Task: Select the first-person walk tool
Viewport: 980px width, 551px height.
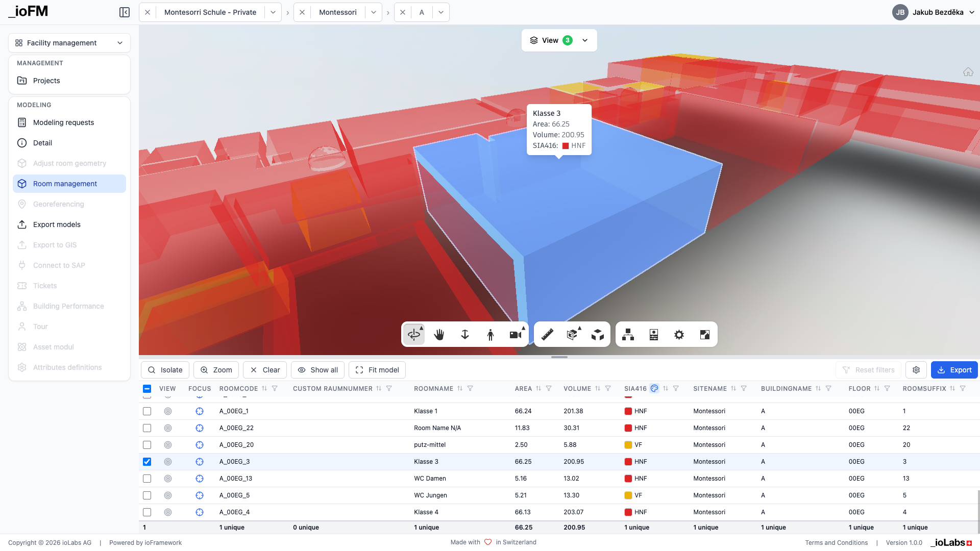Action: click(x=490, y=335)
